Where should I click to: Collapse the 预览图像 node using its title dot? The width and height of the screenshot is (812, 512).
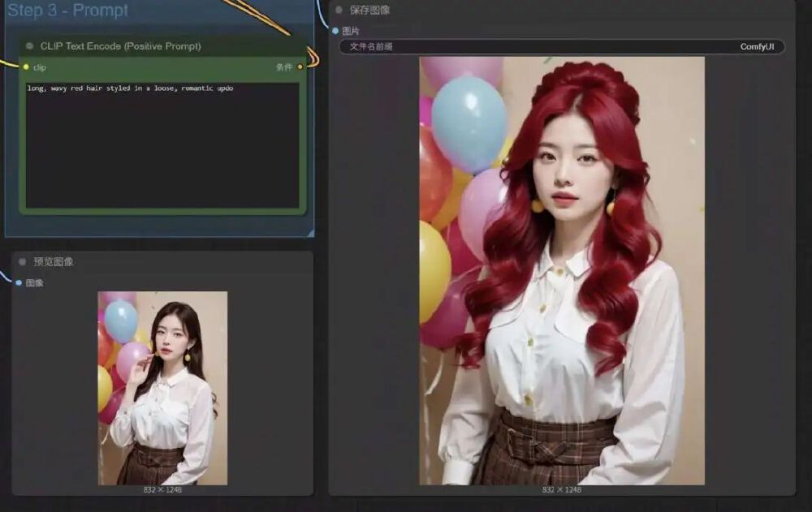[x=23, y=262]
